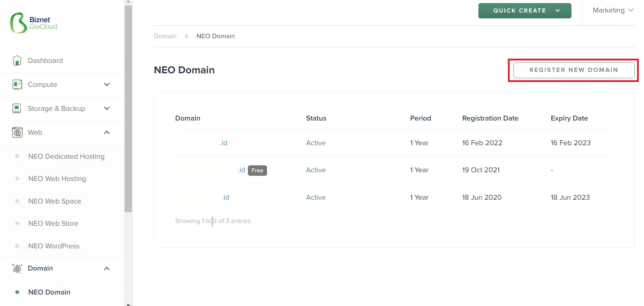
Task: Expand the Compute menu chevron
Action: click(107, 84)
